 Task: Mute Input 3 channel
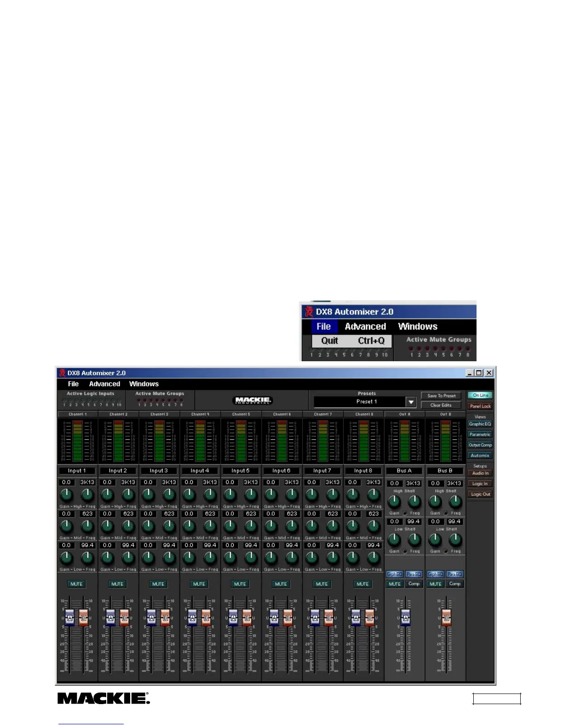click(x=158, y=584)
